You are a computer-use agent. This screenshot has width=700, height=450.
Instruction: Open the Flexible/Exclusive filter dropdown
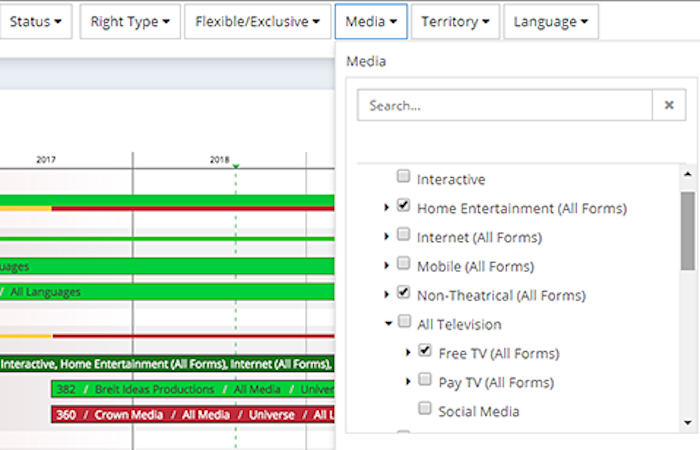pyautogui.click(x=257, y=21)
